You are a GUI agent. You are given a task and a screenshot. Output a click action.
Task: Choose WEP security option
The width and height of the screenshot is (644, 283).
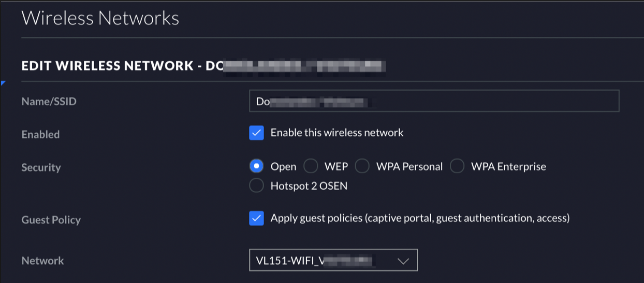coord(311,166)
